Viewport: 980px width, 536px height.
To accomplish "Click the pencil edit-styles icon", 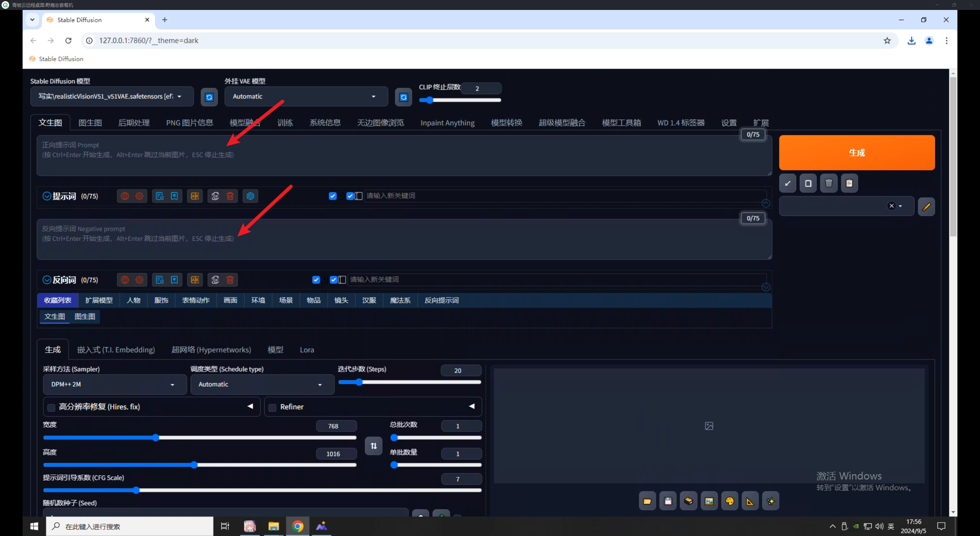I will [926, 207].
